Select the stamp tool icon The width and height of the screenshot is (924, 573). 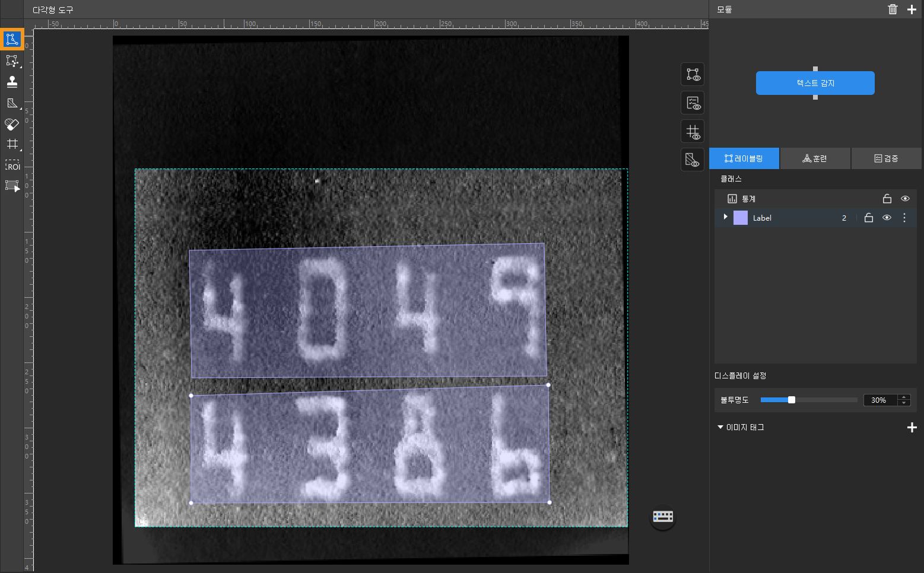pyautogui.click(x=12, y=82)
